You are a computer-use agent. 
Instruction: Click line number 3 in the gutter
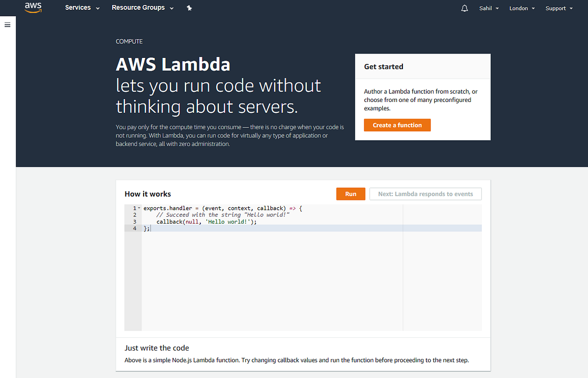134,222
